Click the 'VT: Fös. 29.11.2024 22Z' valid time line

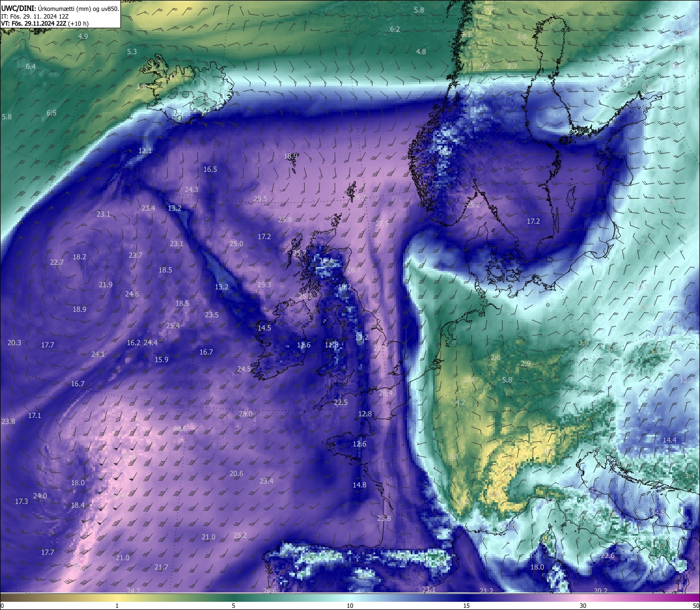(33, 24)
